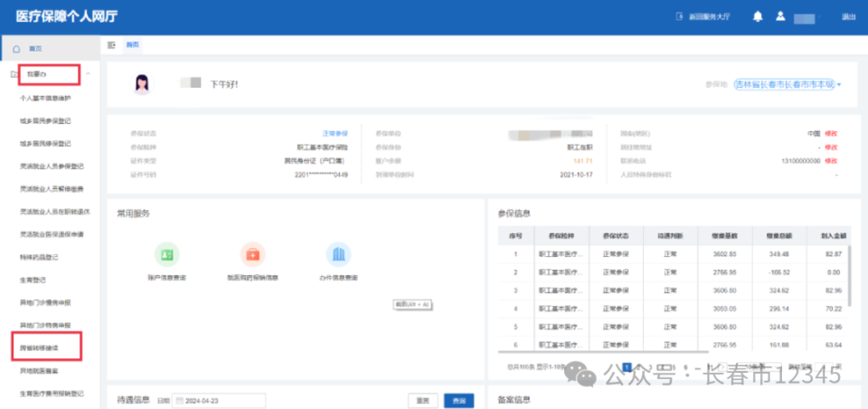This screenshot has height=409, width=868.
Task: Click 缴费基数 column header
Action: 724,235
